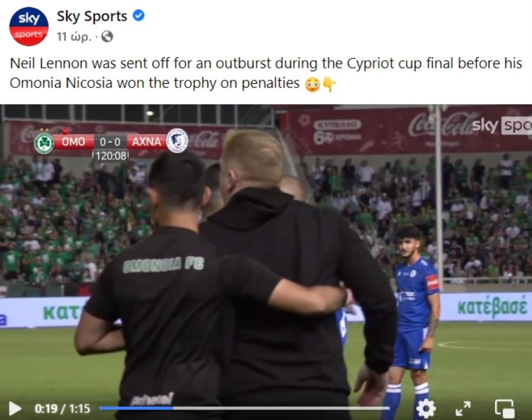
Task: Click the 120:08 match clock overlay
Action: coord(111,156)
